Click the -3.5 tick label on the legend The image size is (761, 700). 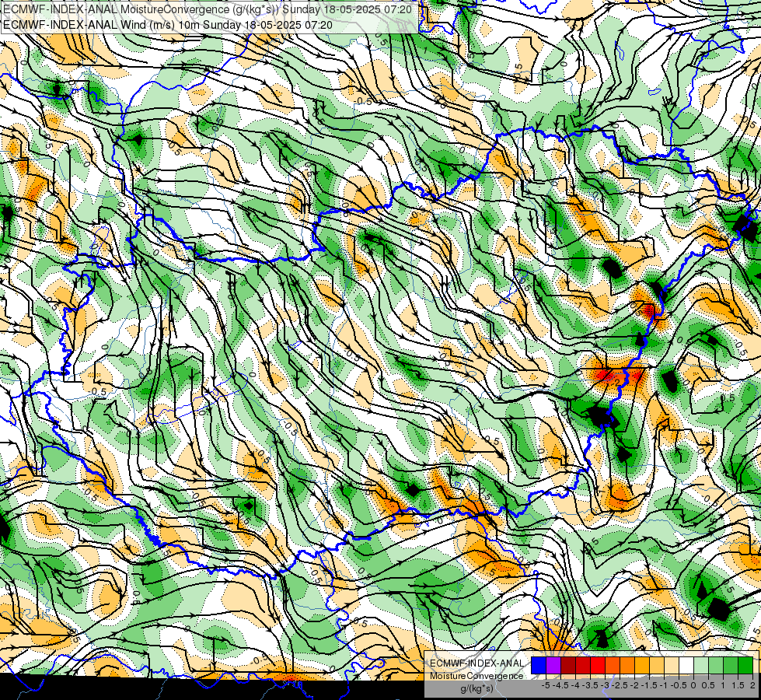(x=590, y=685)
